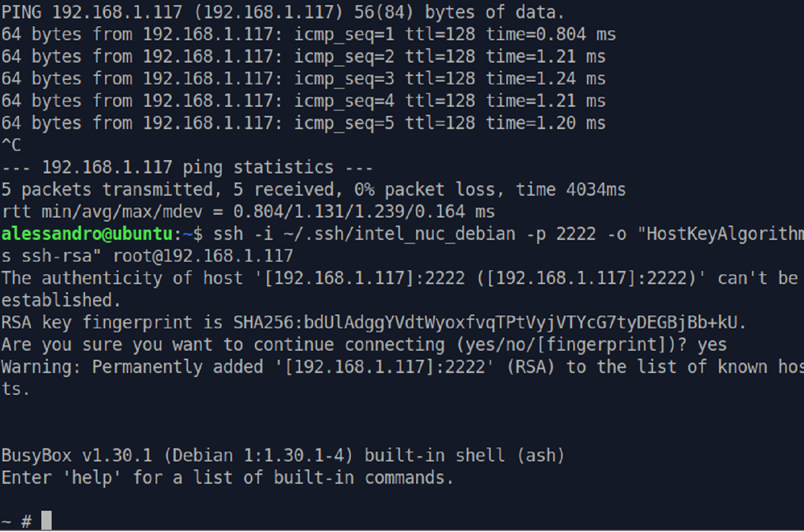Click icmp_seq=5 in the last ping reply
This screenshot has width=804, height=532.
[344, 123]
